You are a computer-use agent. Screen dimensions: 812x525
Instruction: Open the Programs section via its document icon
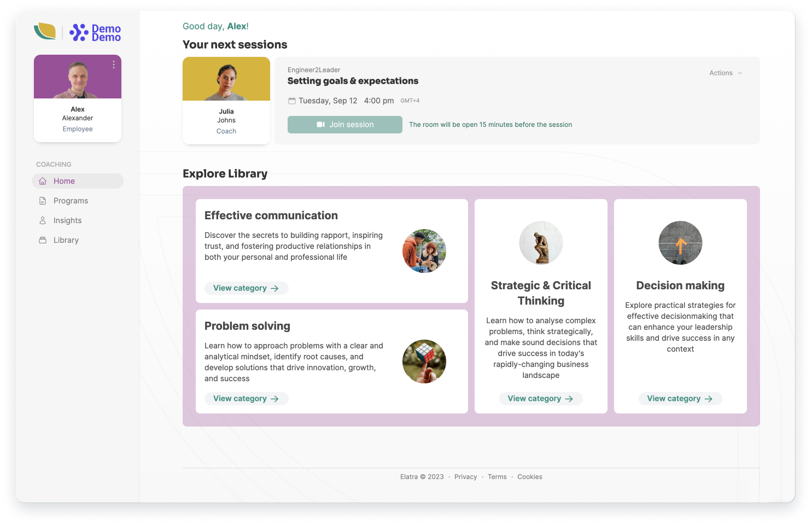43,200
